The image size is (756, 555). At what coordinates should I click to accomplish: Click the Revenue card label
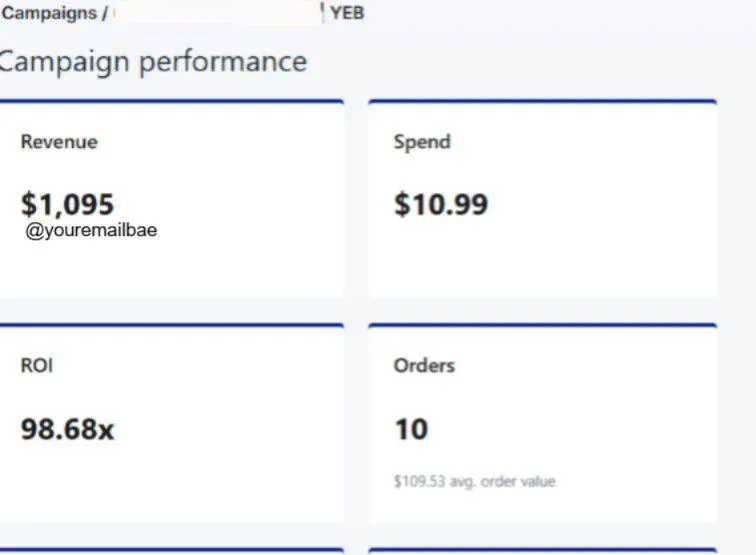pyautogui.click(x=59, y=142)
